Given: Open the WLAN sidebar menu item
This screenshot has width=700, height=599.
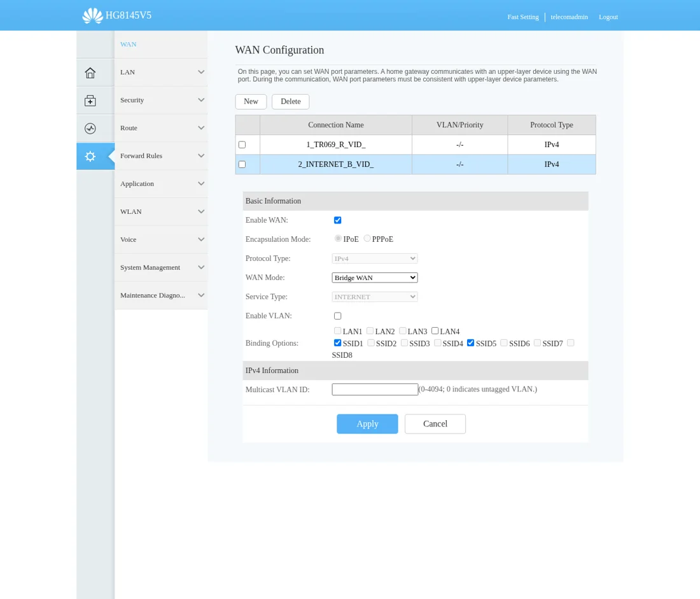Looking at the screenshot, I should (x=161, y=212).
